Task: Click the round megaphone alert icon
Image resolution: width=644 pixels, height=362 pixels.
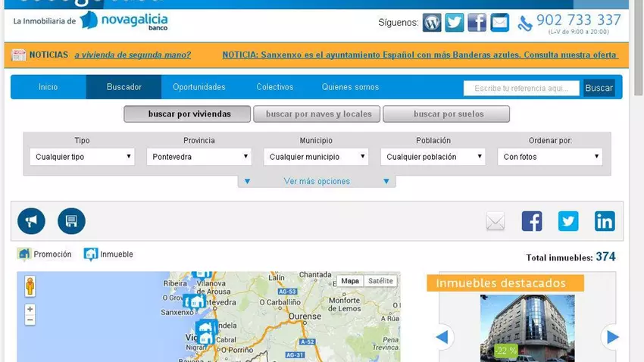Action: tap(31, 221)
